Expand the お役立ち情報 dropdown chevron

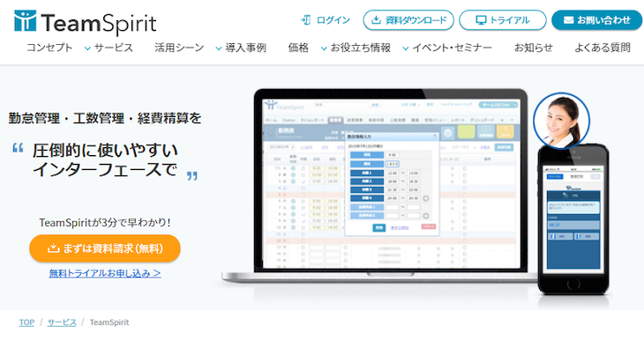324,48
